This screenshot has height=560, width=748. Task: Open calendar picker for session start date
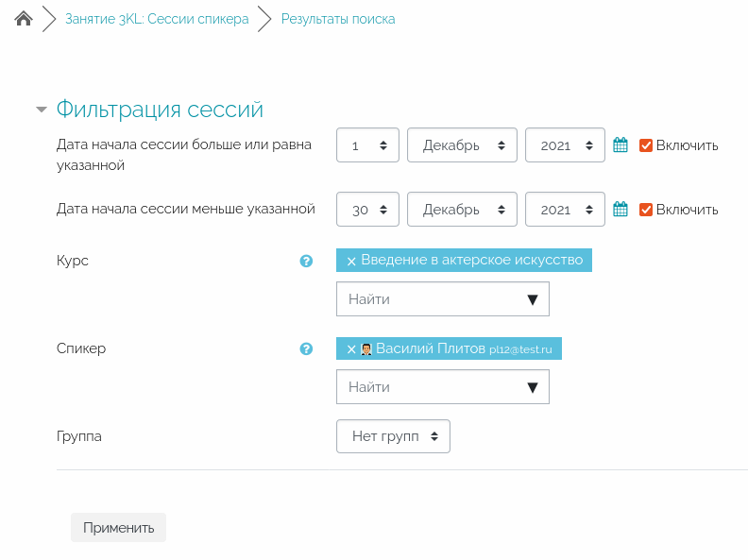(620, 145)
